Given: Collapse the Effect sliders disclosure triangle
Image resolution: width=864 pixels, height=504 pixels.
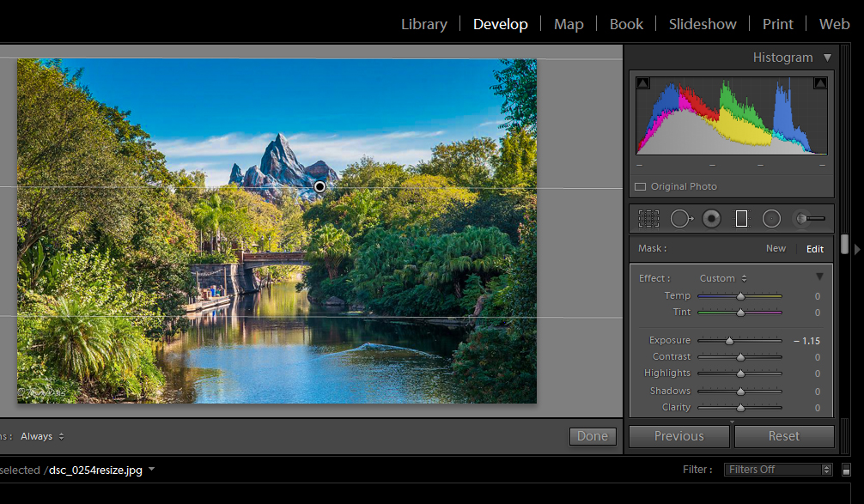Looking at the screenshot, I should (x=819, y=276).
